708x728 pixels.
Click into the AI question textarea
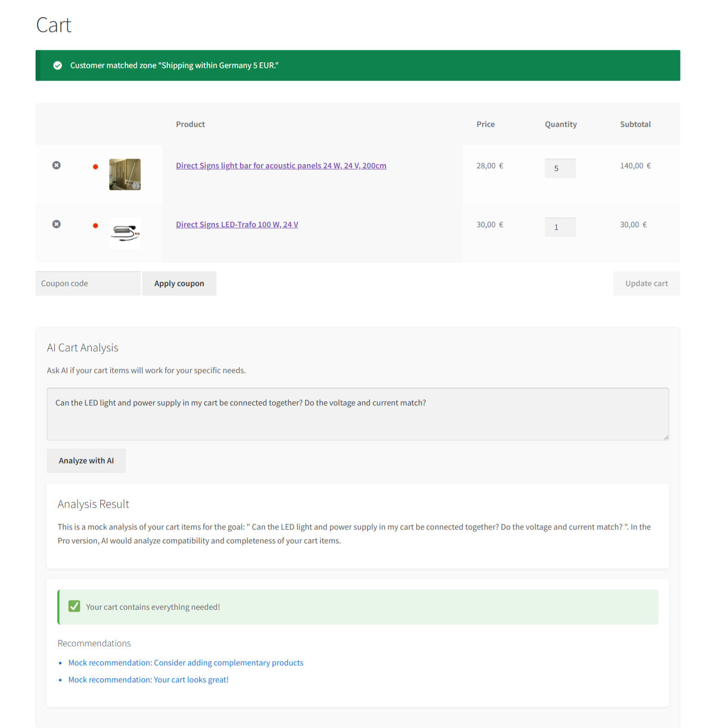[358, 414]
